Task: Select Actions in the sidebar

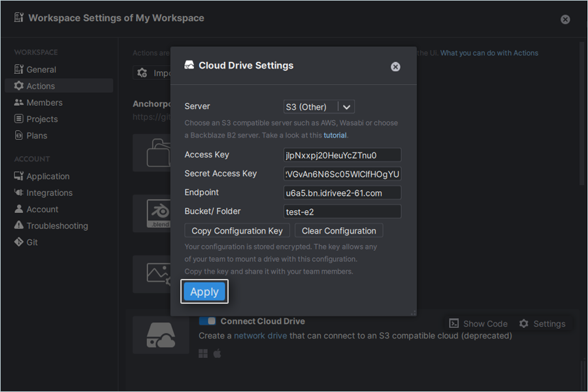Action: [59, 86]
